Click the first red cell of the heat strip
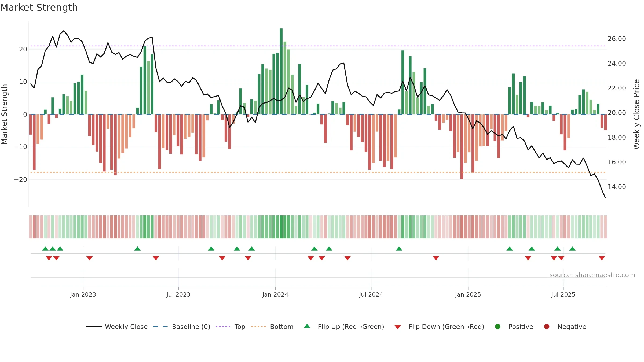644x362 pixels. tap(30, 227)
